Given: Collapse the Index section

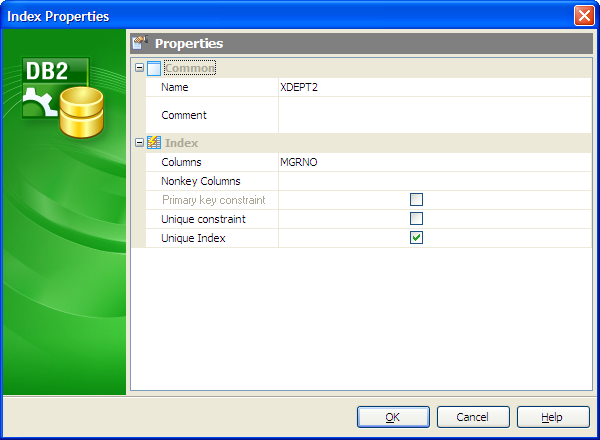Looking at the screenshot, I should click(139, 143).
